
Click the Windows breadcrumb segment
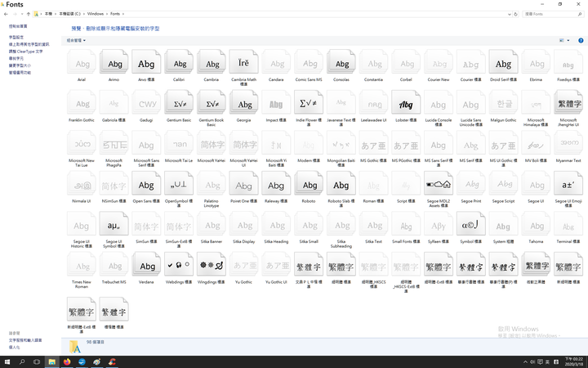point(96,14)
